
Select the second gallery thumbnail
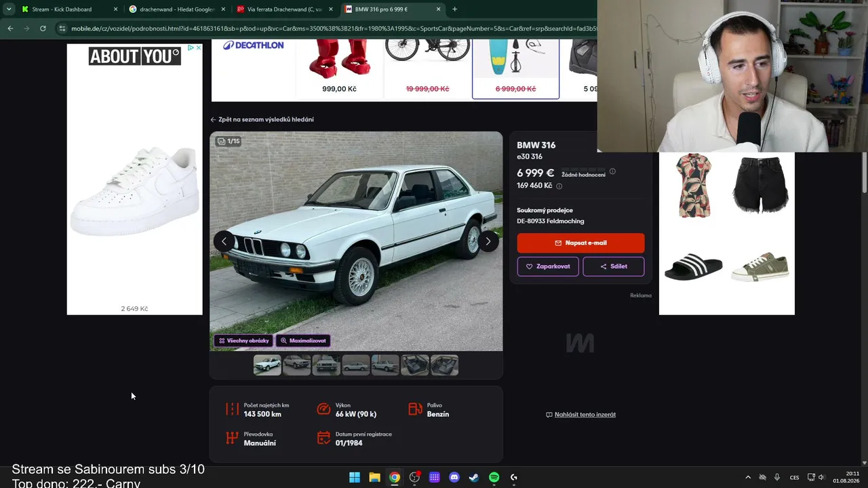point(297,365)
